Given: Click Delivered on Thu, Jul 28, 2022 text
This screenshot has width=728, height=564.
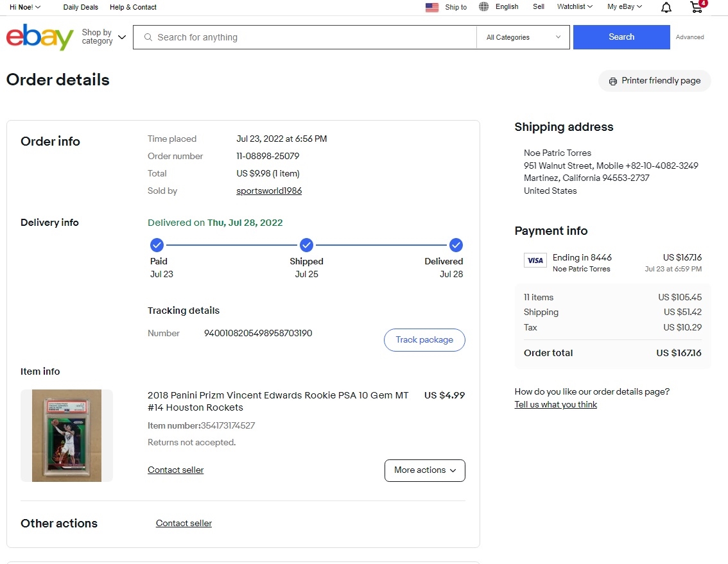Looking at the screenshot, I should (215, 223).
